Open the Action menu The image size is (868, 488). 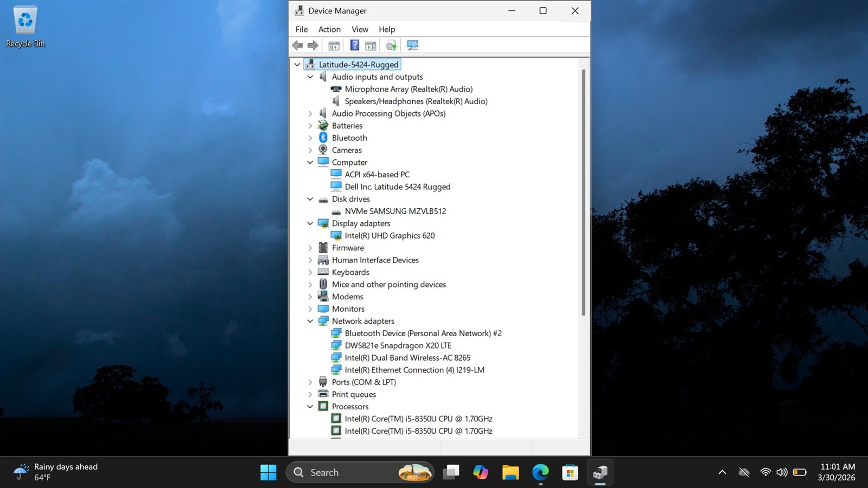click(329, 29)
